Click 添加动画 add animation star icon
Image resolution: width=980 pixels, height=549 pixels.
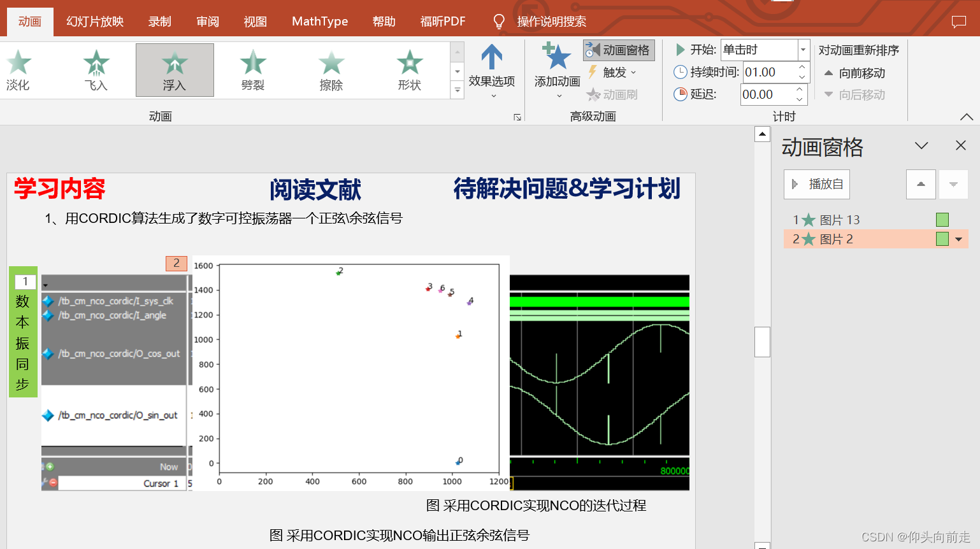point(556,56)
